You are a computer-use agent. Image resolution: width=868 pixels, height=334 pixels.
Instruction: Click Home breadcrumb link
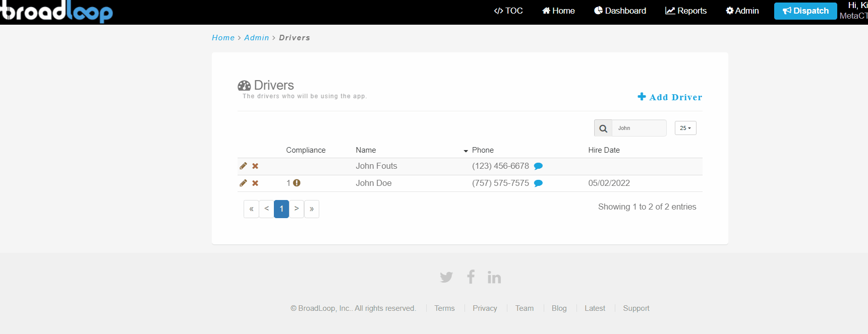click(x=223, y=38)
